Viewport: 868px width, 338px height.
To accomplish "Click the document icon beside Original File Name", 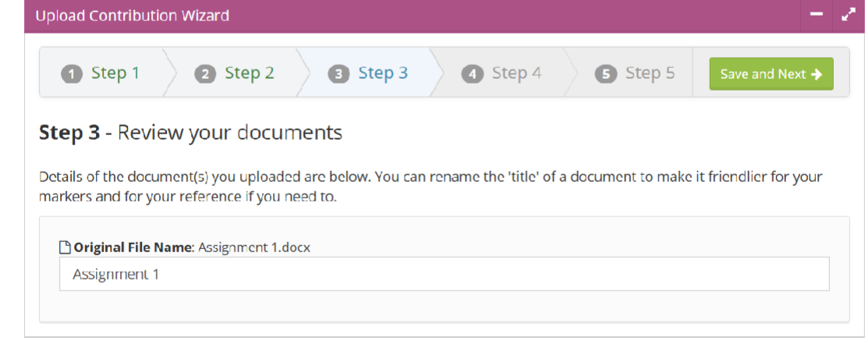I will pyautogui.click(x=66, y=247).
